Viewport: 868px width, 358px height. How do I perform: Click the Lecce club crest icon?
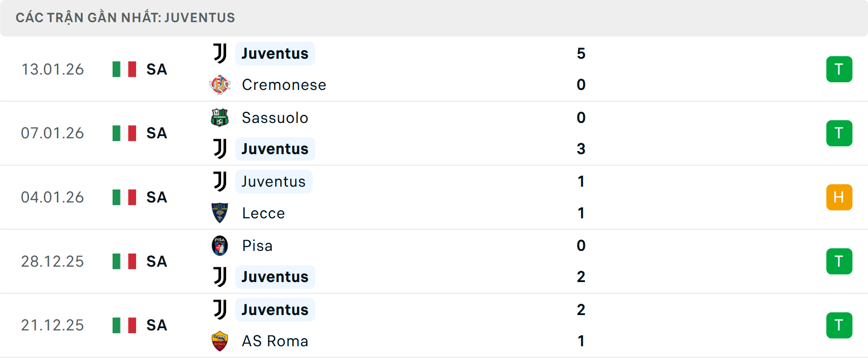click(x=220, y=213)
